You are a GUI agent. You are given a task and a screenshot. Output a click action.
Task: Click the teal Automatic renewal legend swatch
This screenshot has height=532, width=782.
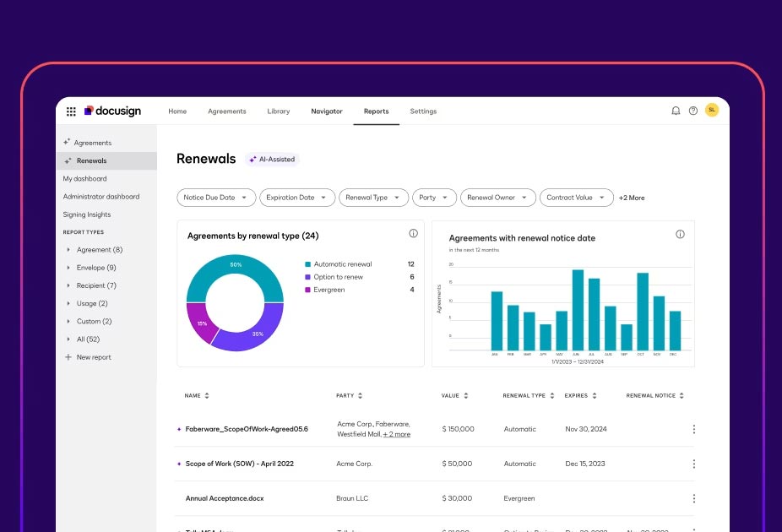(308, 264)
